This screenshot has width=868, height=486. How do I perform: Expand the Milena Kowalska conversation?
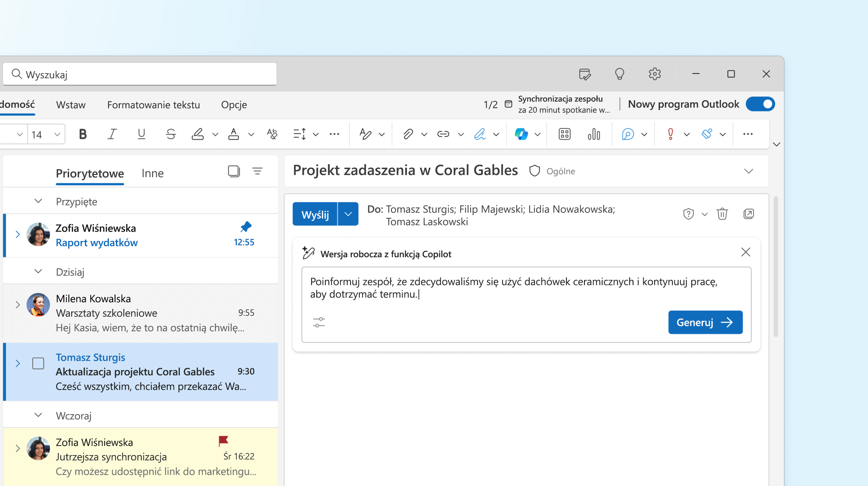click(18, 305)
